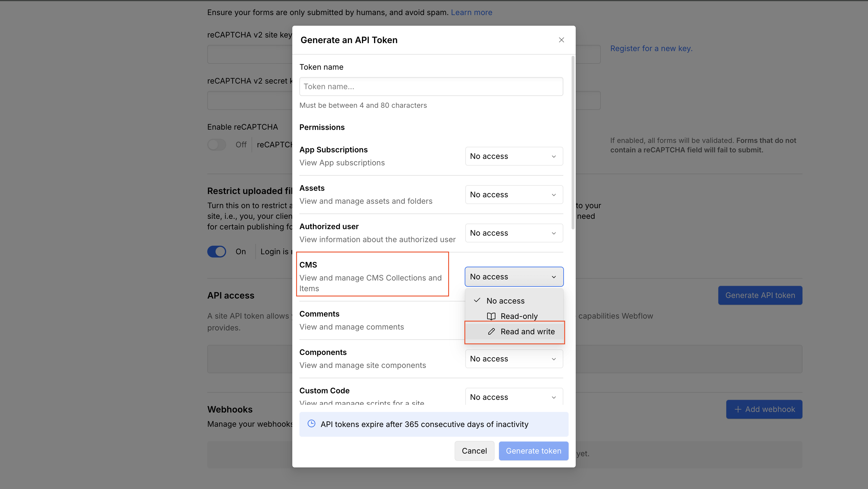Open the Assets permission dropdown
Viewport: 868px width, 489px height.
tap(513, 195)
